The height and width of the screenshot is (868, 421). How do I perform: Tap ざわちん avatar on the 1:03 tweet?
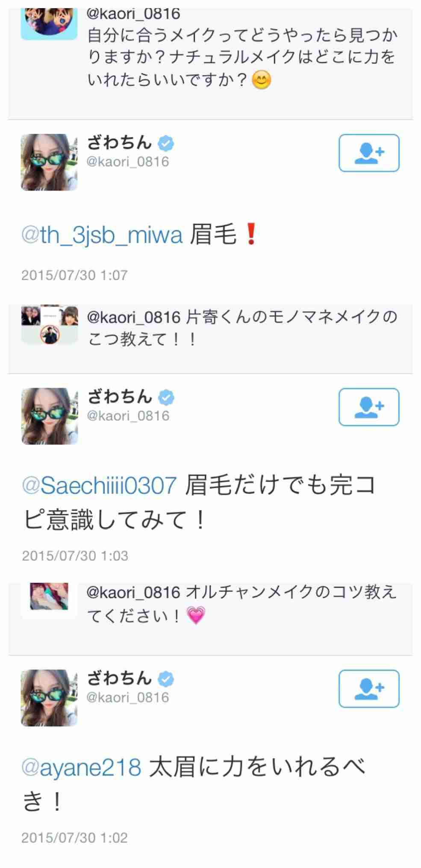49,416
